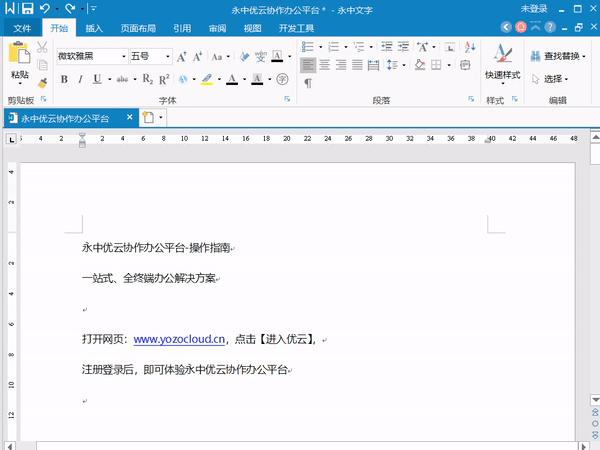Apply yellow text highlight color

[207, 79]
